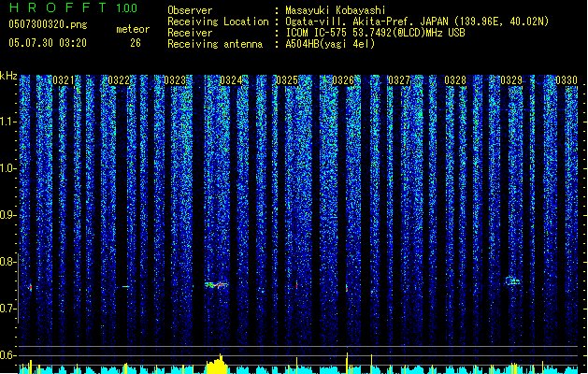Click the 0327 time marker

coord(399,80)
